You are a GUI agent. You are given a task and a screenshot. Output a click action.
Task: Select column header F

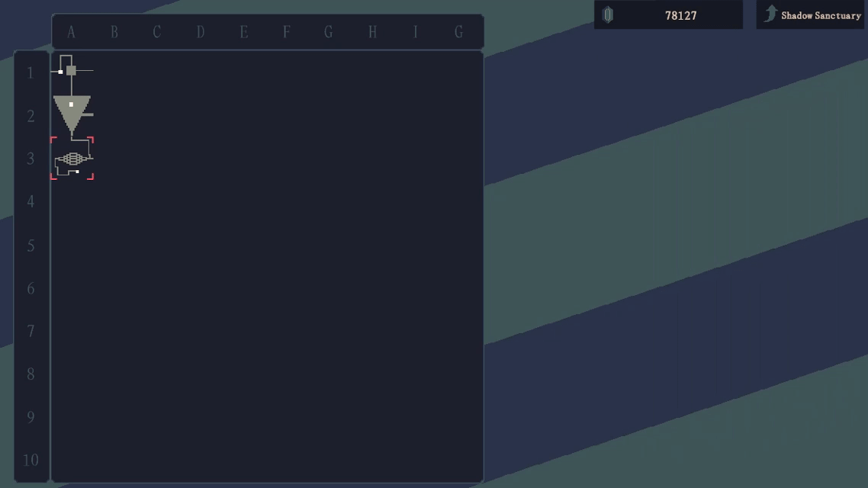coord(287,32)
